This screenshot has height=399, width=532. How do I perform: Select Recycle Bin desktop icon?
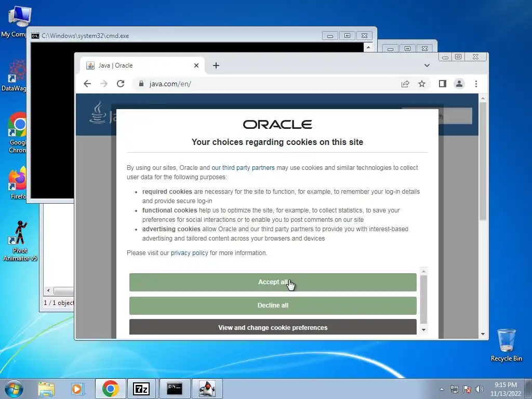tap(506, 345)
